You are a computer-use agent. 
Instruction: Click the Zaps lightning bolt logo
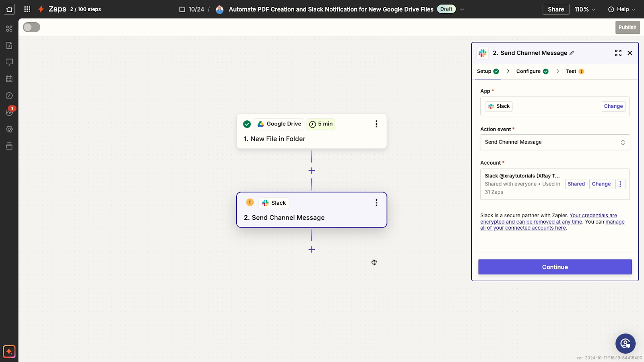[x=41, y=9]
